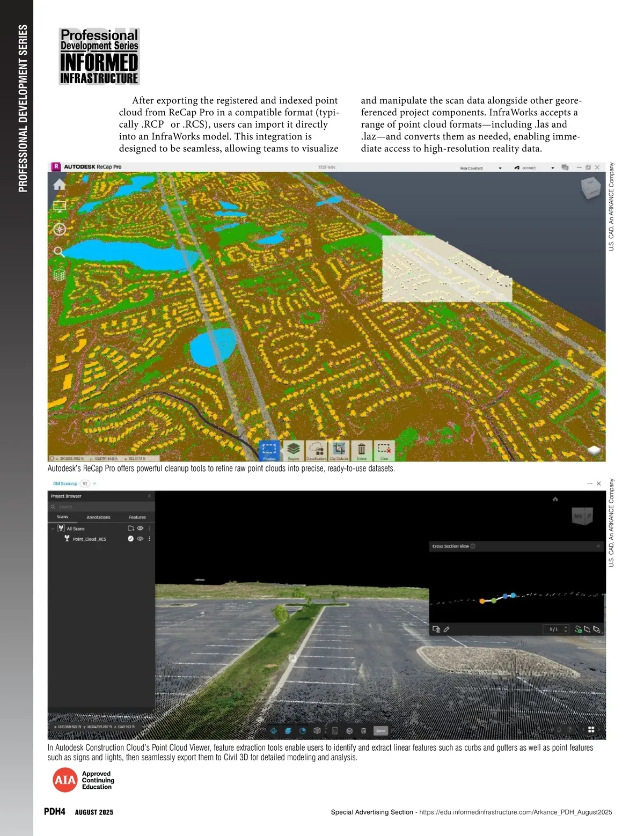The height and width of the screenshot is (836, 644).
Task: Open the Classification tool
Action: click(317, 450)
